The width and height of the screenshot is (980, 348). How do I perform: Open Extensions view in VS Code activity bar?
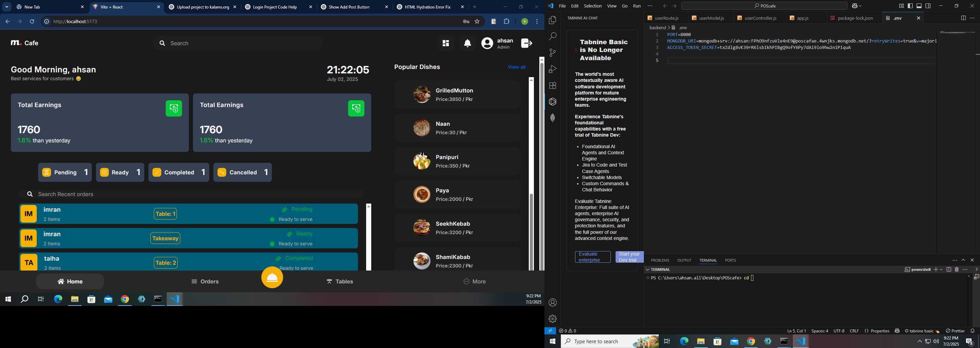[x=552, y=86]
